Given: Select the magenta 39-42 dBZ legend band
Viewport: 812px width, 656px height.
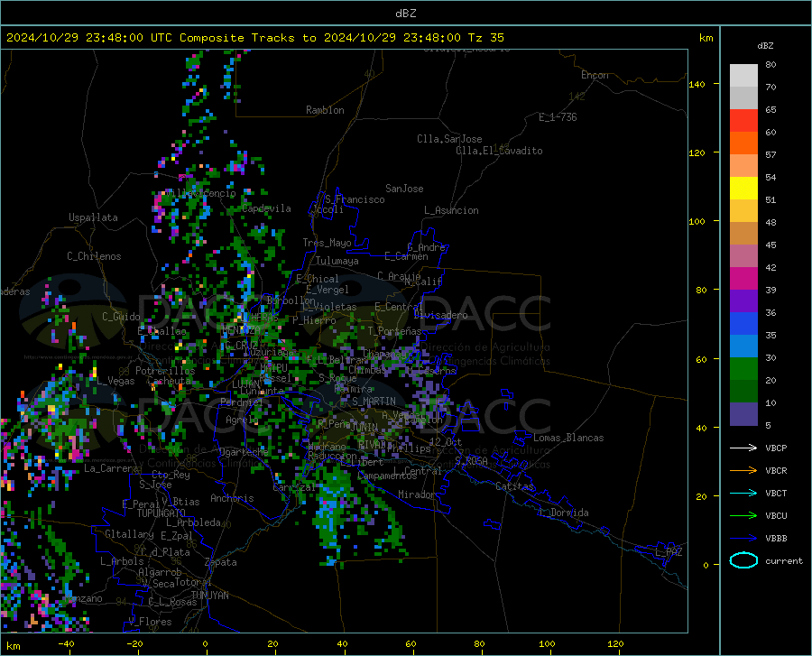Looking at the screenshot, I should (x=743, y=279).
